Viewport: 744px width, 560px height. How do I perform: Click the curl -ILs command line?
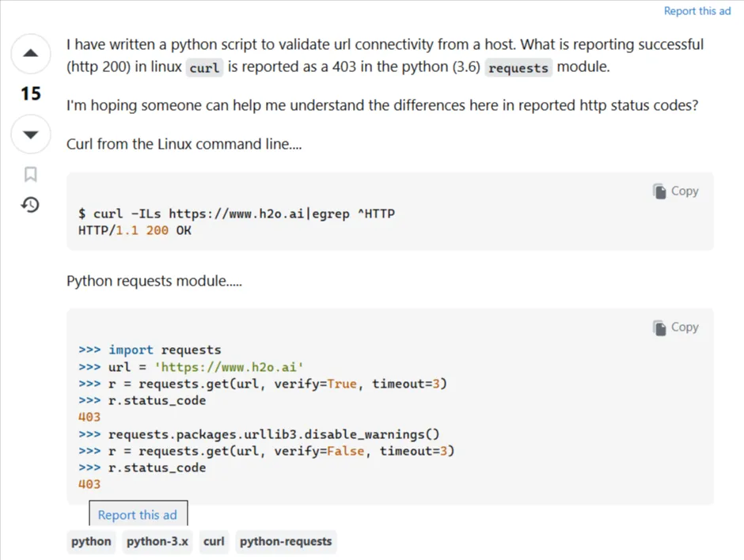(x=237, y=214)
